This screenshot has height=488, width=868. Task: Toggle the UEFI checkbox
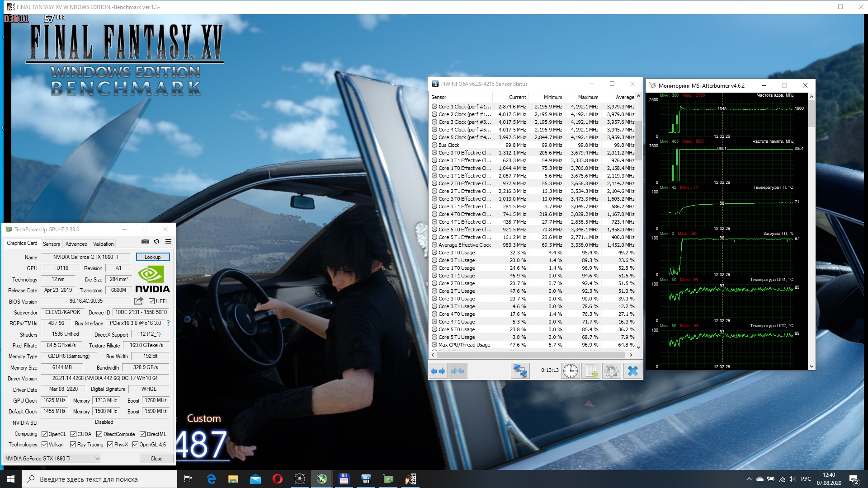tap(152, 301)
